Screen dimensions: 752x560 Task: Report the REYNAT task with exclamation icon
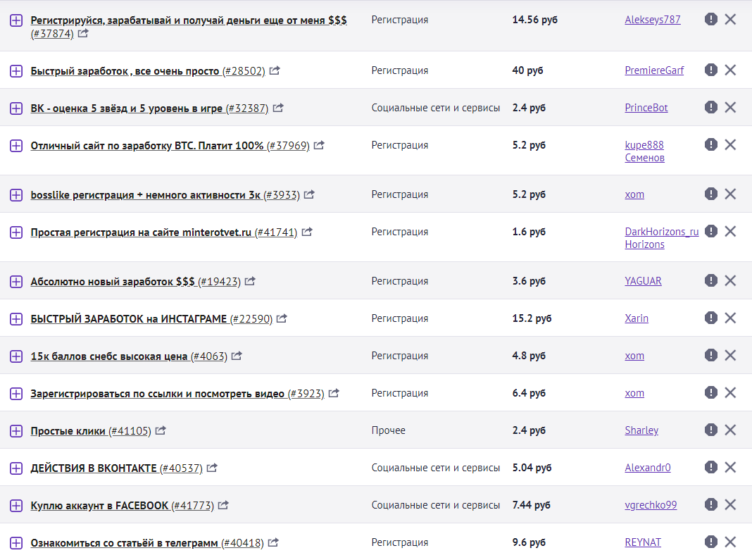(710, 542)
